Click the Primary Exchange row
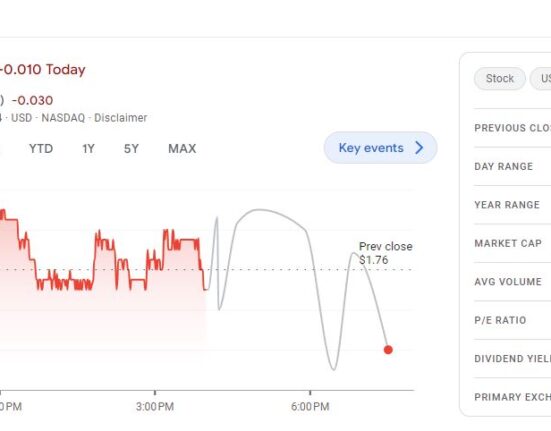Screen dimensions: 551x431 (x=512, y=397)
